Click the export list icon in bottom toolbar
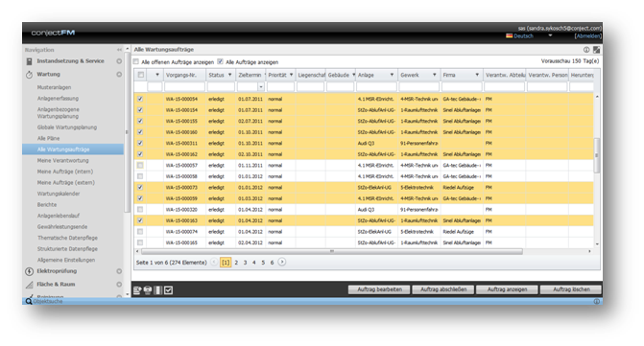The height and width of the screenshot is (346, 644). [137, 290]
